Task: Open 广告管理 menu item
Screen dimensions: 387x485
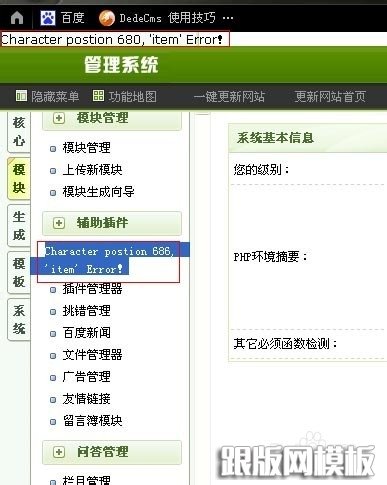Action: point(86,377)
